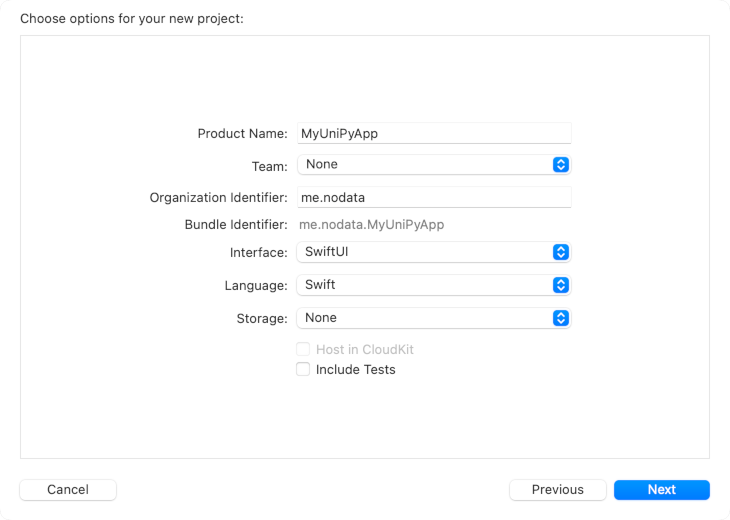Screen dimensions: 730x520
Task: Open the Team dropdown showing None
Action: (x=425, y=164)
